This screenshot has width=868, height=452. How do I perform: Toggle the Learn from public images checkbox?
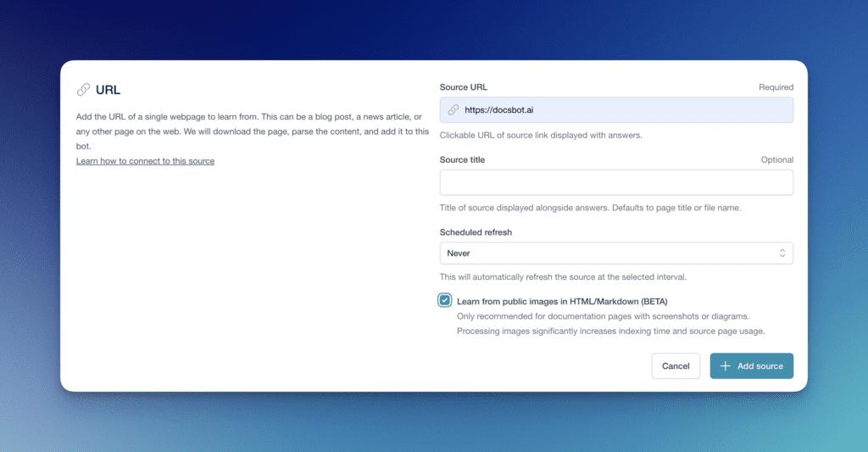pos(445,301)
